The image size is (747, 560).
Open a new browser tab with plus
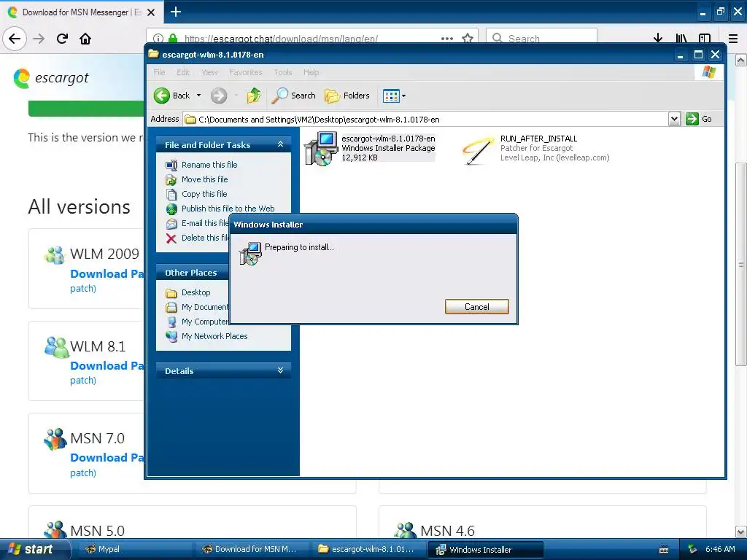coord(176,12)
